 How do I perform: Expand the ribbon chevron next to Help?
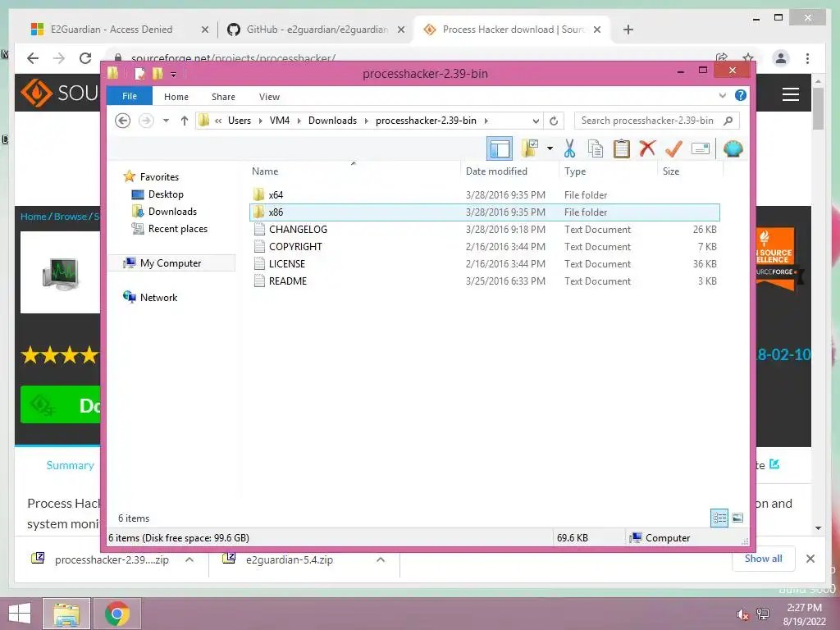point(722,95)
